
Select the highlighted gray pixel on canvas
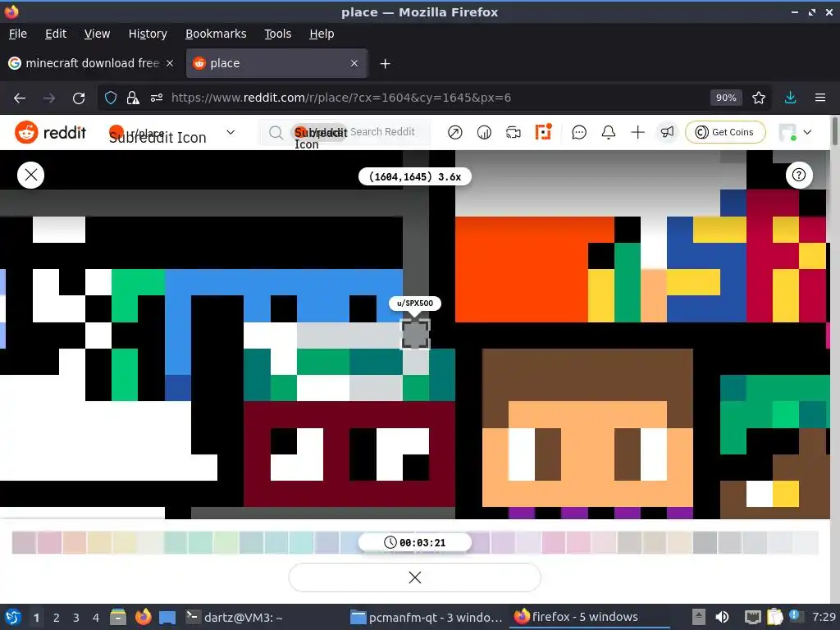[x=415, y=335]
